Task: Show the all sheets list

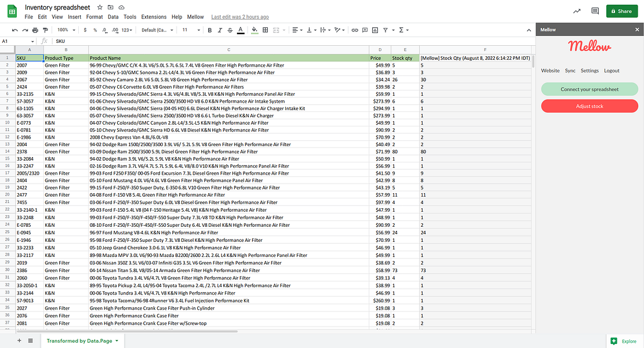Action: pyautogui.click(x=30, y=340)
